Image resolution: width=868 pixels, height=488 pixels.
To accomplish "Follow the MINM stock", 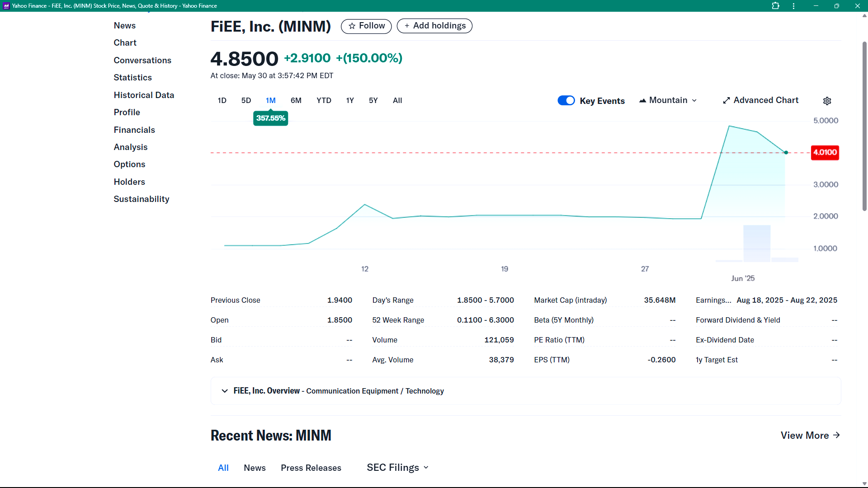I will 366,26.
